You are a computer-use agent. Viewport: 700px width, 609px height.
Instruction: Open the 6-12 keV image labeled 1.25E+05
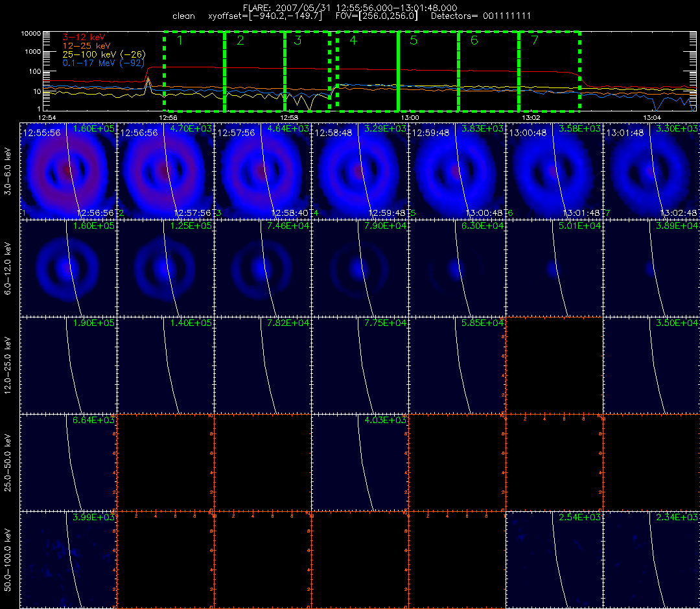(x=166, y=269)
